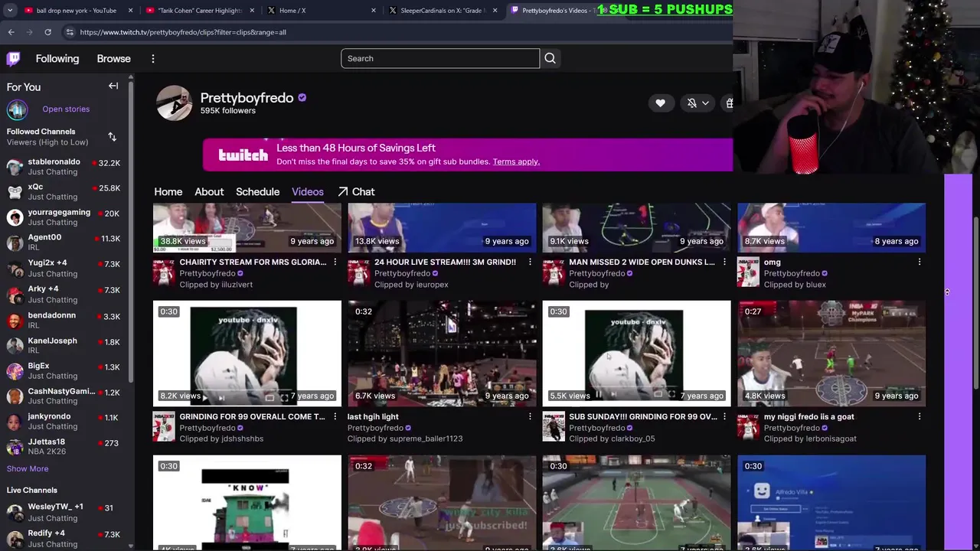
Task: Open WesleyTW_ +1 live channel
Action: (x=63, y=512)
